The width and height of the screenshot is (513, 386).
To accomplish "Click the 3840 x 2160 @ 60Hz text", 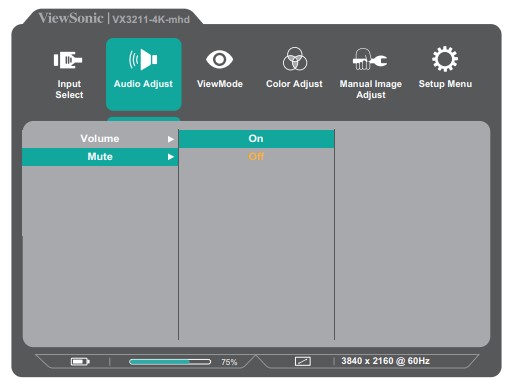I will (x=385, y=361).
